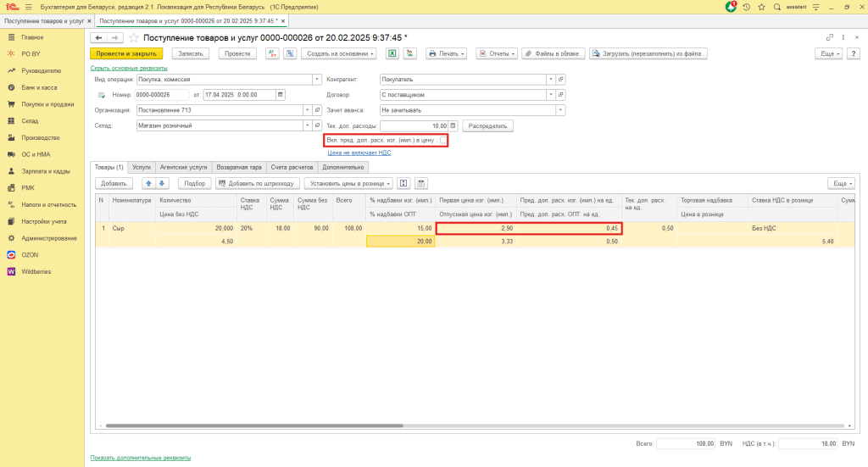Click Показать дополнительные реквизиты link
Viewport: 868px width, 467px height.
[x=141, y=458]
